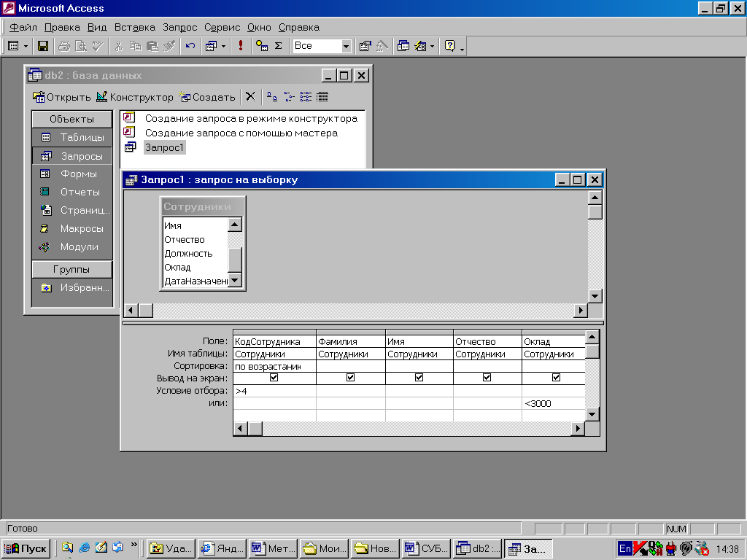
Task: Uncheck display checkbox for Имя column
Action: [x=419, y=378]
